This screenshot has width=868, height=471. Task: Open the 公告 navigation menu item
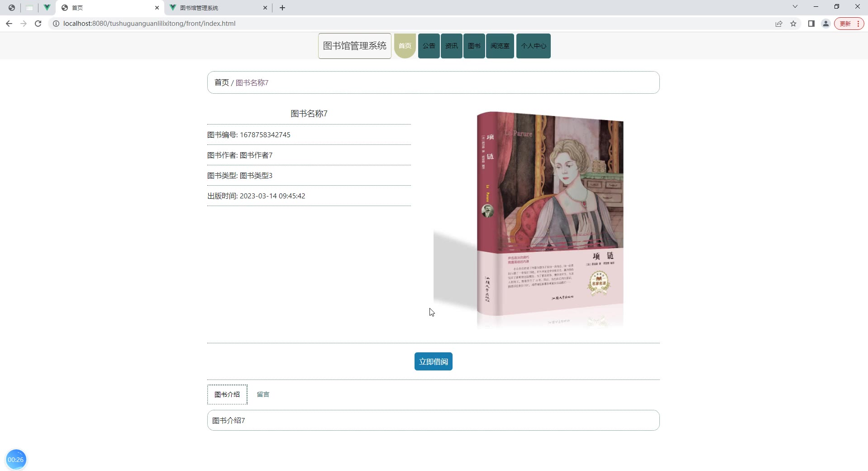coord(429,46)
